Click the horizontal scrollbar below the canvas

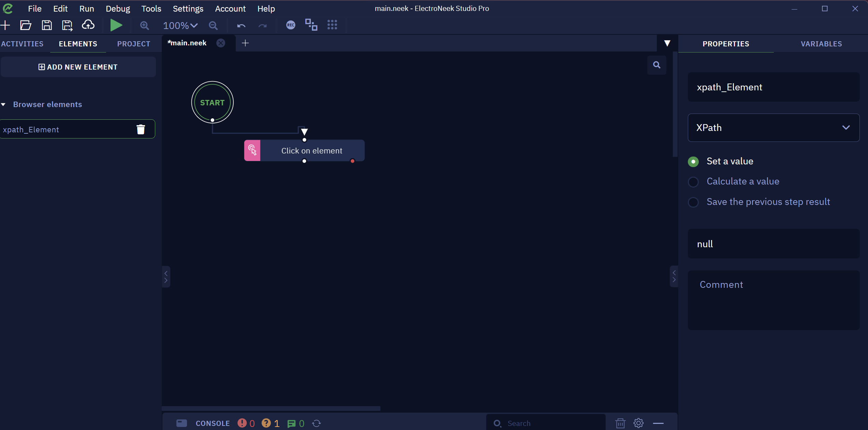click(271, 408)
